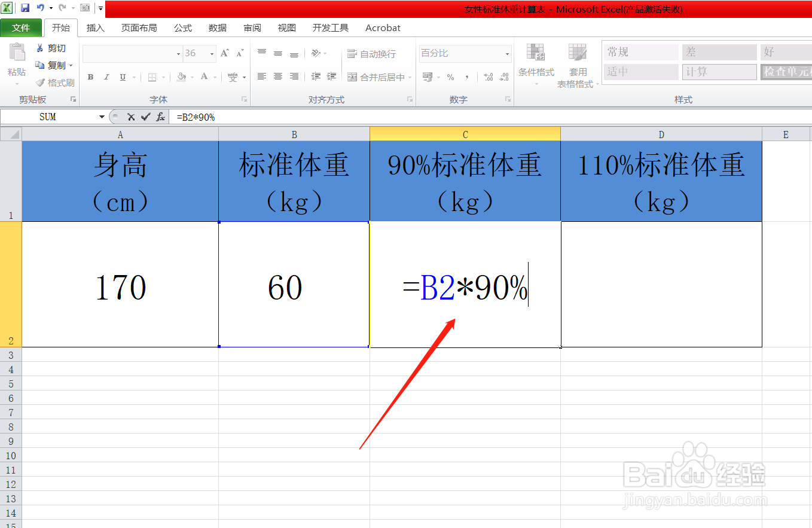Click the Accounting Number Format icon
Image resolution: width=812 pixels, height=528 pixels.
click(x=427, y=77)
